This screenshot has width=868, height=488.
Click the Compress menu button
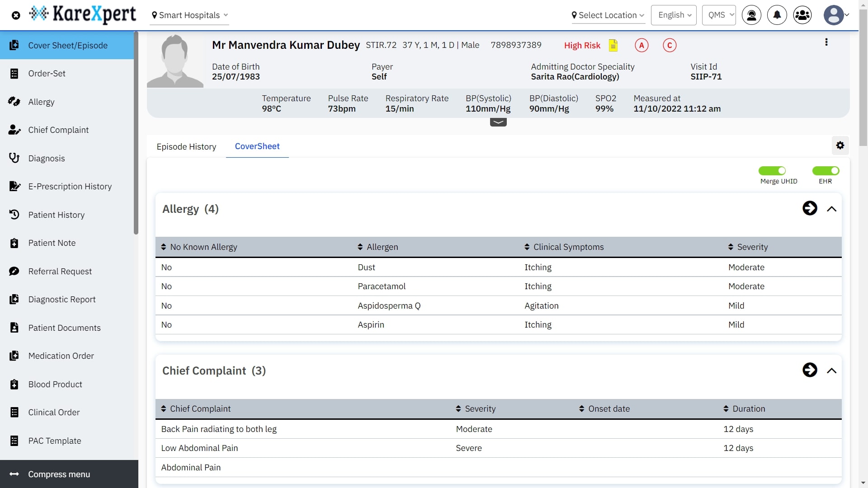click(59, 474)
